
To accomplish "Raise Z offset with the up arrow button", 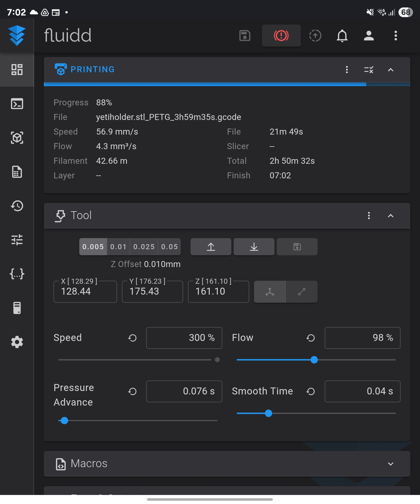I will click(x=211, y=247).
